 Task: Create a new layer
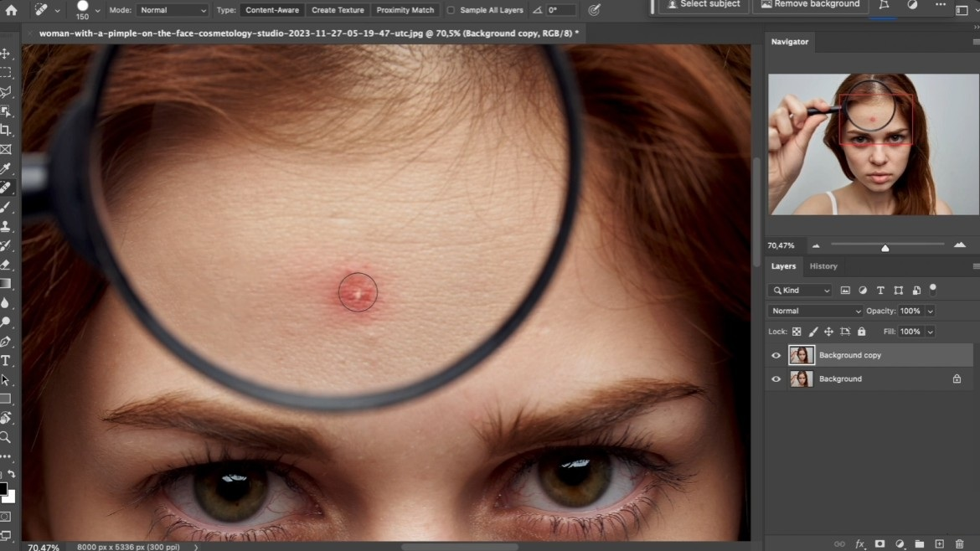pyautogui.click(x=939, y=544)
